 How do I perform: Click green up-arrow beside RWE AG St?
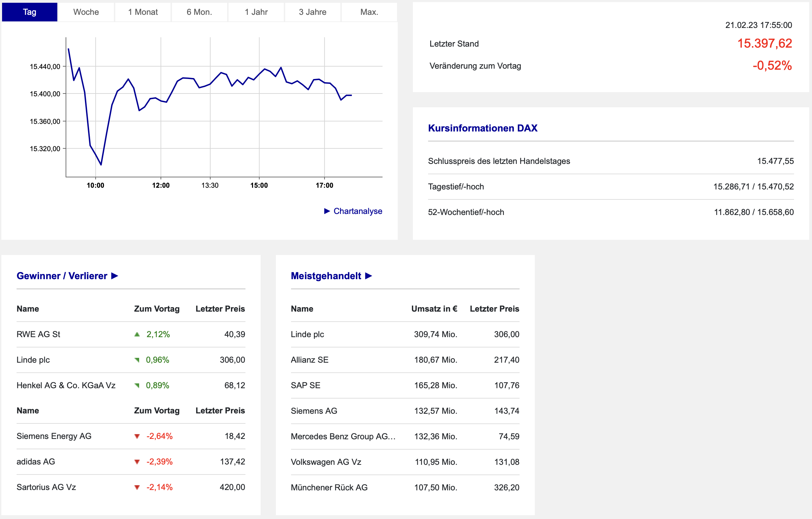137,334
